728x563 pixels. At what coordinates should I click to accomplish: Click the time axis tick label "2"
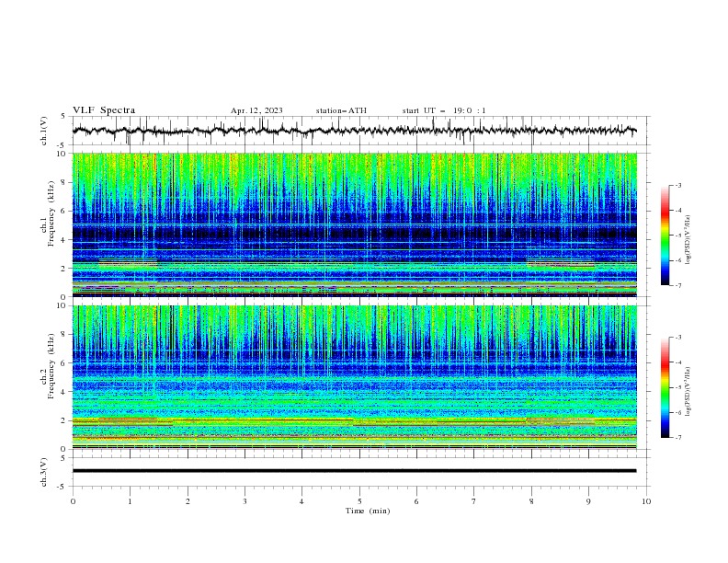188,501
